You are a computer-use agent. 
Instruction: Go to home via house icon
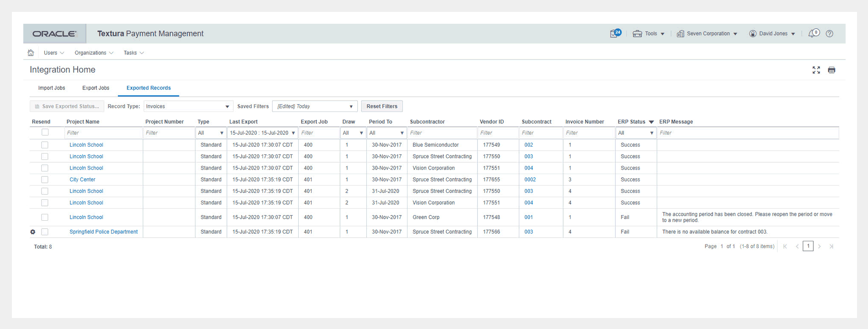pyautogui.click(x=31, y=53)
